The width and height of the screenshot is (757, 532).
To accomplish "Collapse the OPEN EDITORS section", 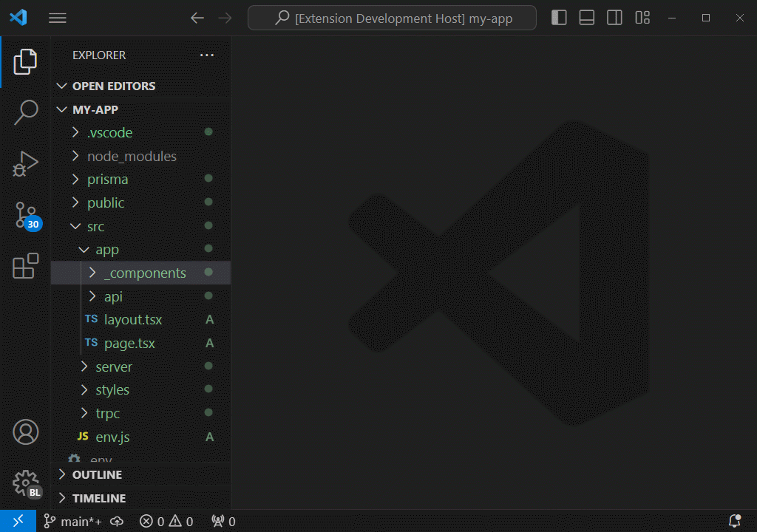I will click(x=141, y=86).
